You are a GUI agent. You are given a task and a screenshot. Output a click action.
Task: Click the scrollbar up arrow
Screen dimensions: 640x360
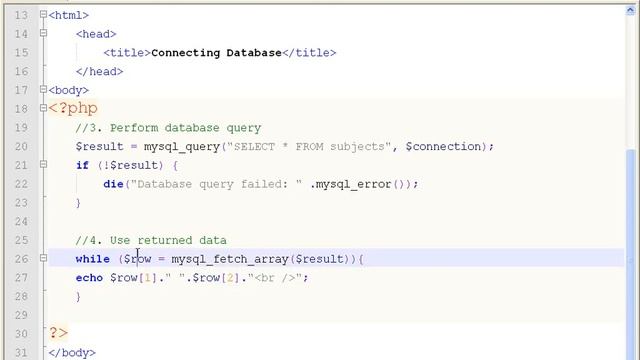(x=630, y=11)
